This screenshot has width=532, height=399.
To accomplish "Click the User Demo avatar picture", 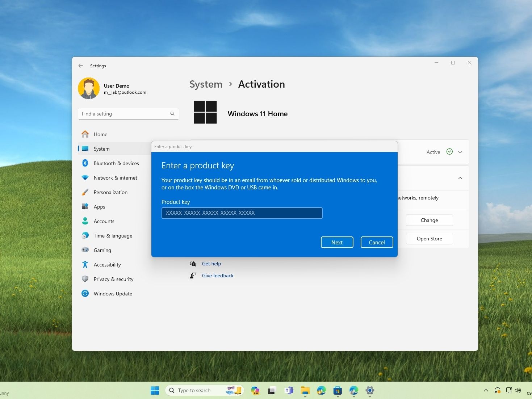I will pos(88,88).
